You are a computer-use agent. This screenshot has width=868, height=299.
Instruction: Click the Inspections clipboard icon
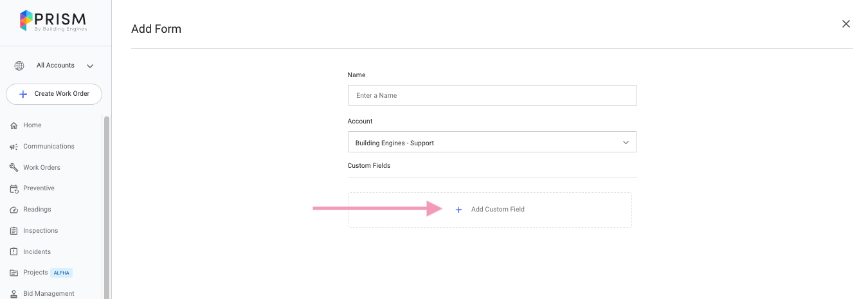tap(14, 231)
